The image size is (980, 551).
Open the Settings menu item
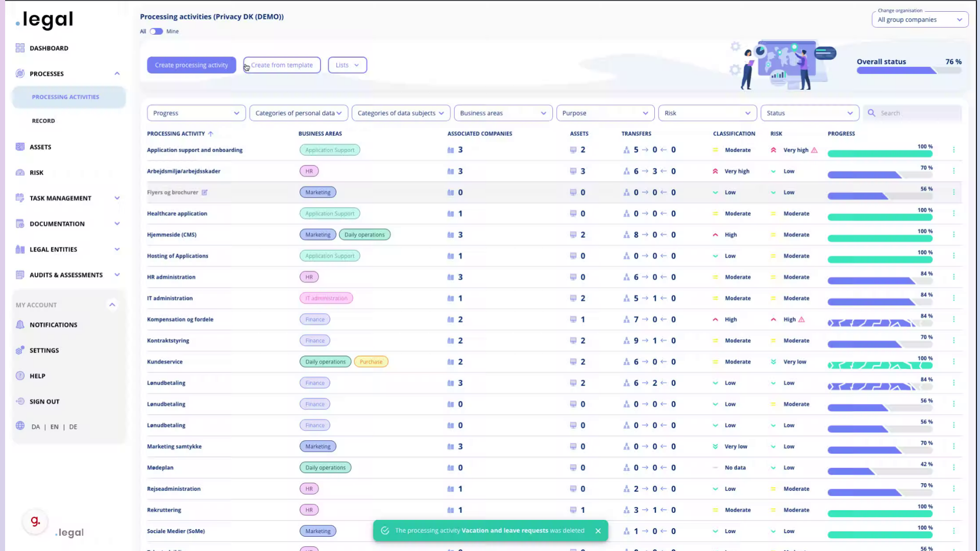pos(44,350)
